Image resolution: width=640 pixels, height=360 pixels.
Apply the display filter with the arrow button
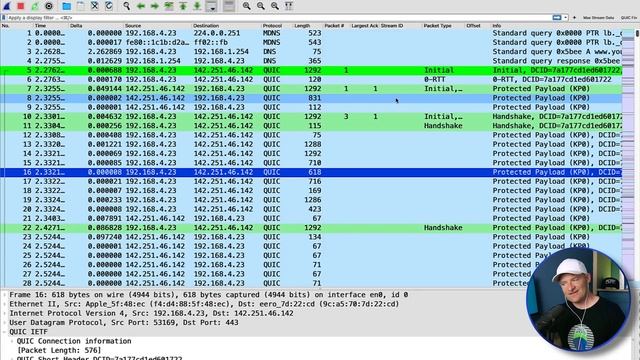click(x=557, y=18)
